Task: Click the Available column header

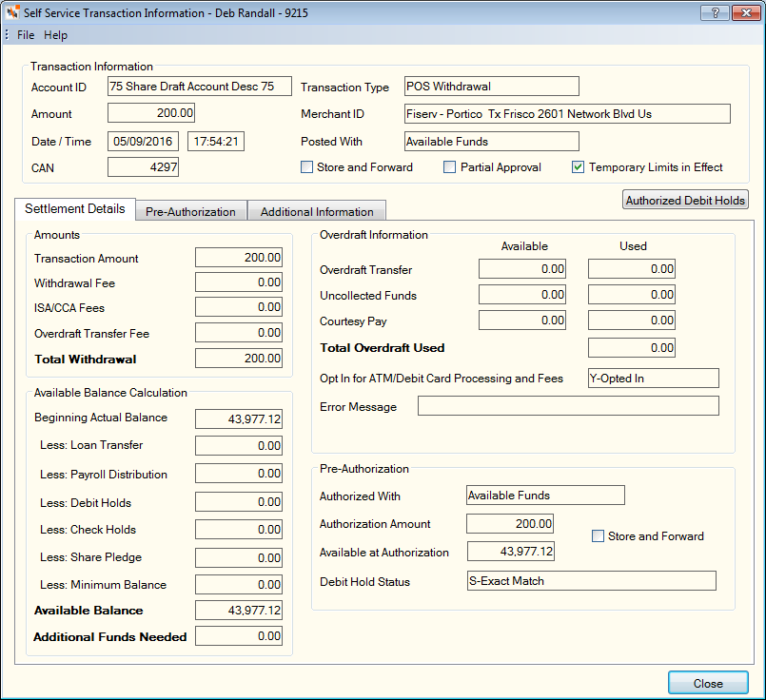Action: pyautogui.click(x=524, y=246)
